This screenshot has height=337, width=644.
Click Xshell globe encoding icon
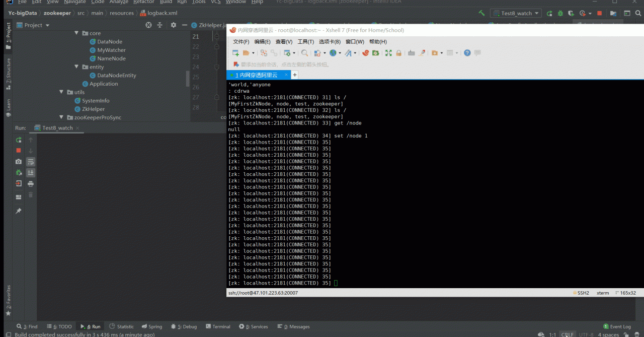333,53
